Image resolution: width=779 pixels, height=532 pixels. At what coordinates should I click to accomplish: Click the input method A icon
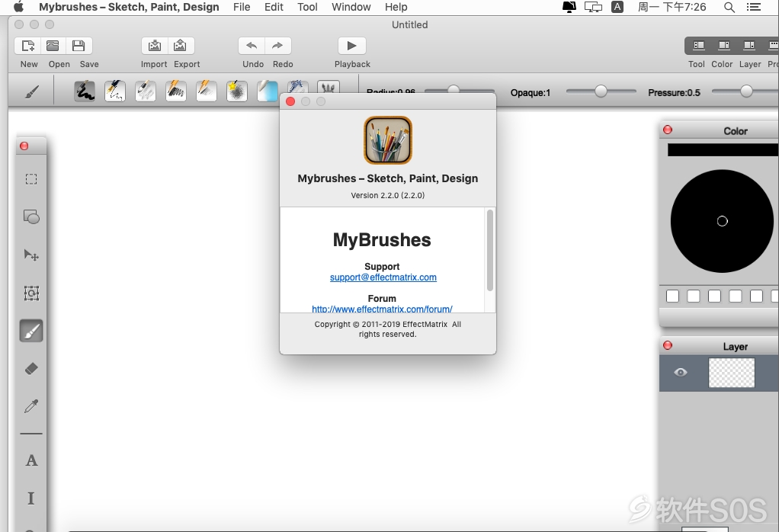(617, 7)
